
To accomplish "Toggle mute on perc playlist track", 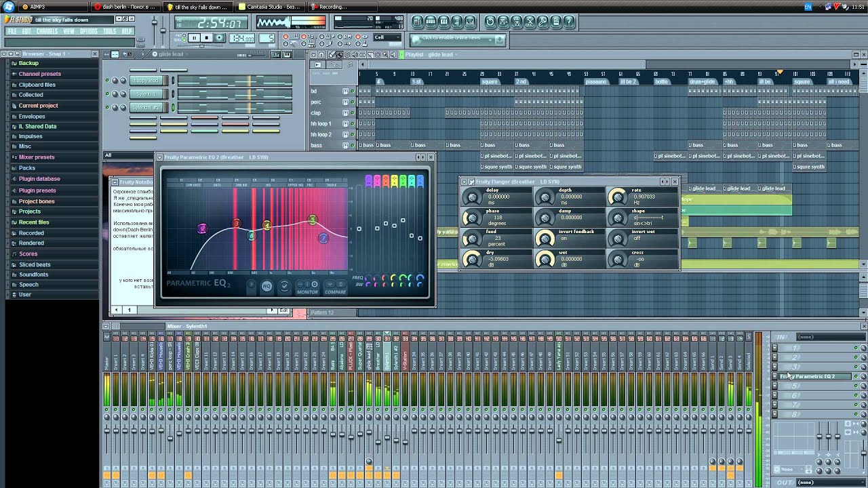I will (353, 102).
